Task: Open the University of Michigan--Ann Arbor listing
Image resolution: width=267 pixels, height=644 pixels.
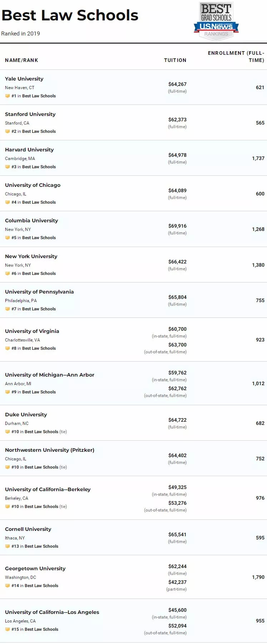Action: [50, 375]
